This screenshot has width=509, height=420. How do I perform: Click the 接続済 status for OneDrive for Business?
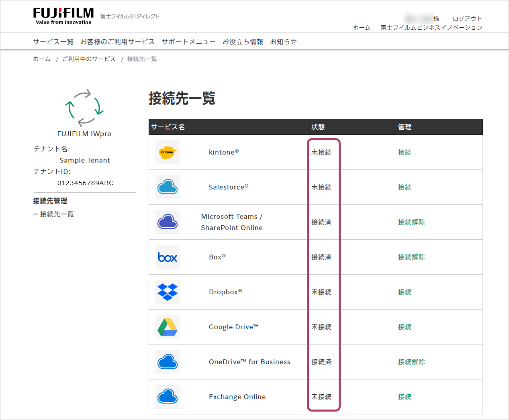click(321, 362)
